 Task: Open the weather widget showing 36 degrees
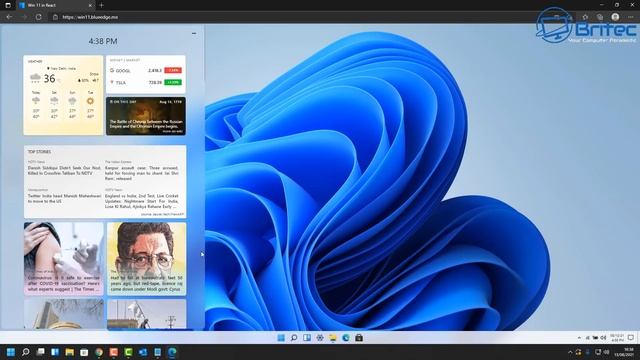pos(63,95)
